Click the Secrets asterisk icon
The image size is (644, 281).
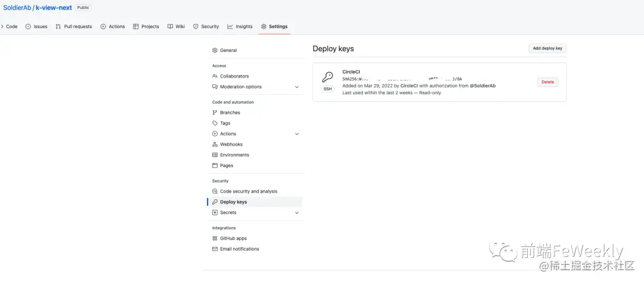(215, 213)
